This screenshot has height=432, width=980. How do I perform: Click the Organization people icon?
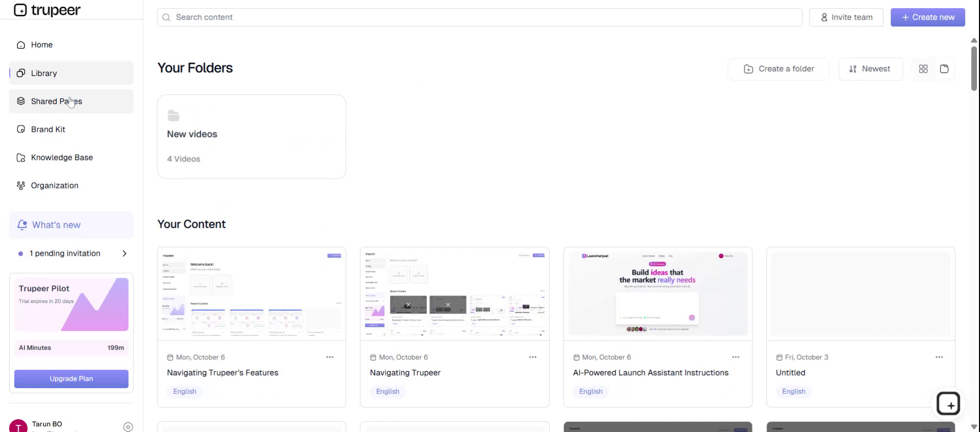pos(21,185)
